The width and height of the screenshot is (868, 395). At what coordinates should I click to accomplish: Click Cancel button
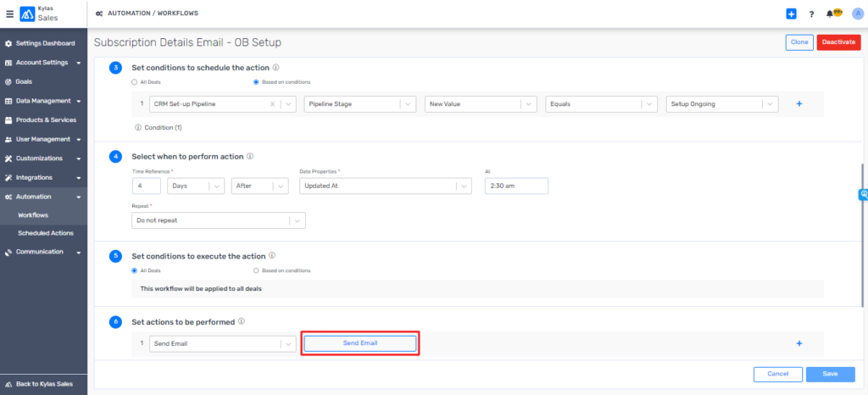tap(778, 375)
